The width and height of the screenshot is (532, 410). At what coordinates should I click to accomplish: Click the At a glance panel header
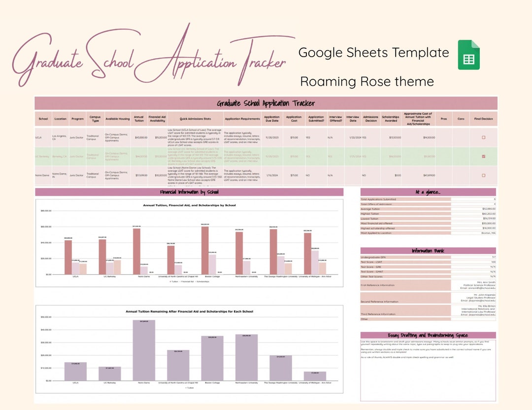click(428, 192)
